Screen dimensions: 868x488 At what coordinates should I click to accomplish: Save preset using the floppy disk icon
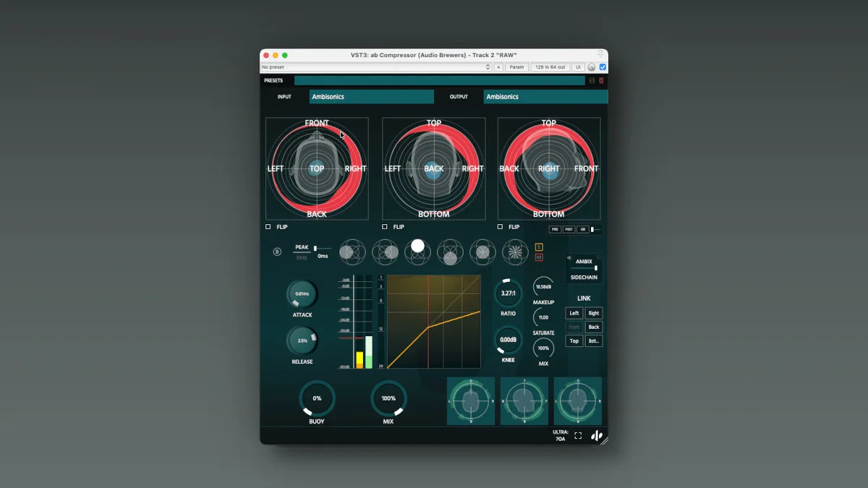(x=592, y=80)
